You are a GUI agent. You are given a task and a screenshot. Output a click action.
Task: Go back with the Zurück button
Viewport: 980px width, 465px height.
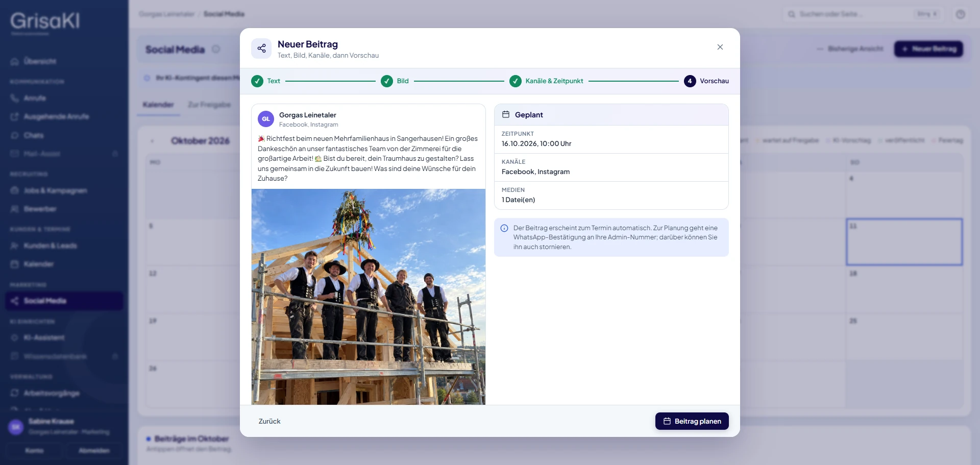point(269,421)
